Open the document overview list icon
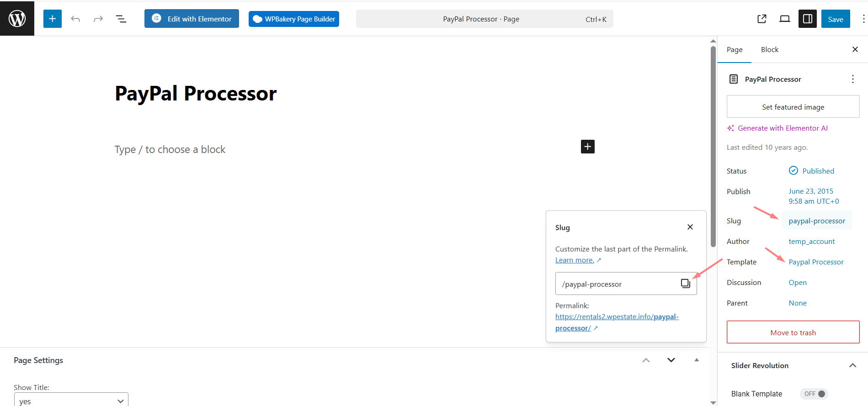 tap(121, 19)
